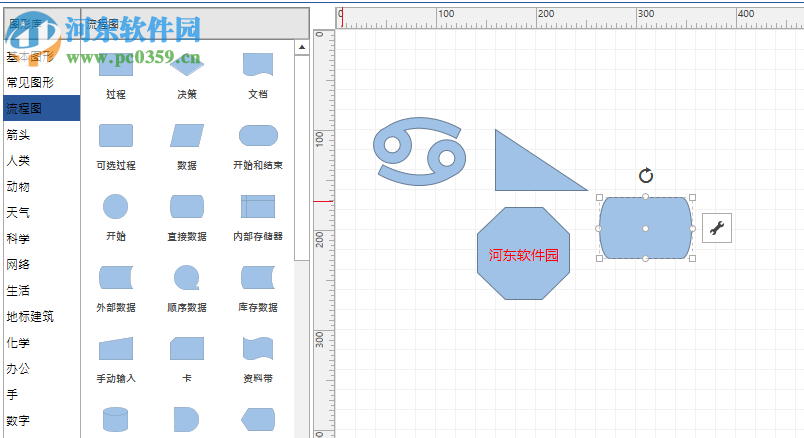Pick the 外部数据 shape
Screen dimensions: 804x438
(x=116, y=277)
